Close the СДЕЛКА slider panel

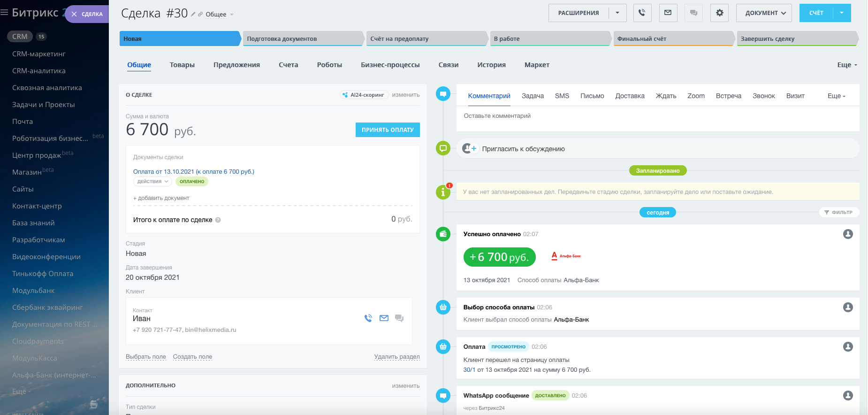74,14
